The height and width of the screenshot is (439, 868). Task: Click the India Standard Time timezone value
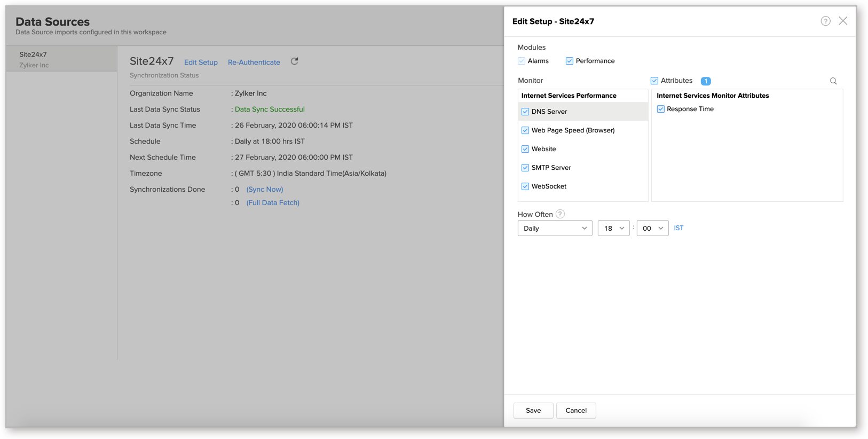click(x=311, y=174)
